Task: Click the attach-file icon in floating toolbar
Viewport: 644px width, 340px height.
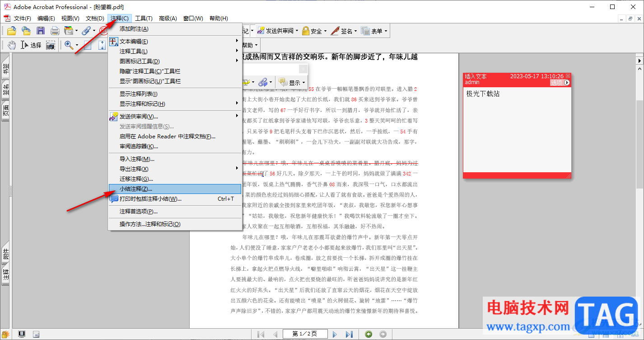Action: (x=263, y=82)
